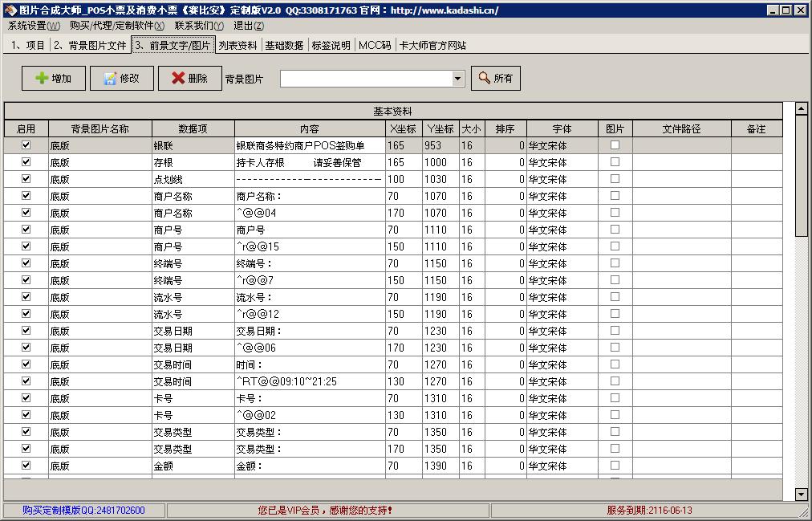
Task: Click the vertical scrollbar thumb
Action: [801, 176]
